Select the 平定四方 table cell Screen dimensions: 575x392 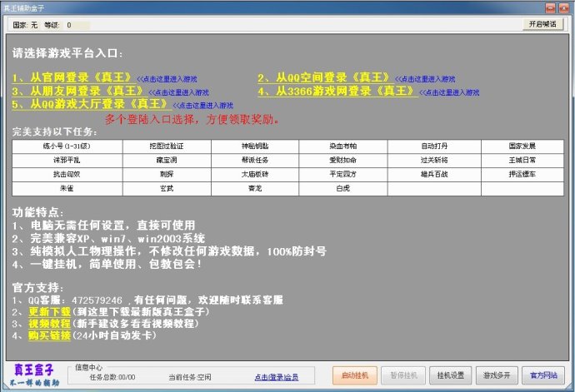click(x=342, y=175)
